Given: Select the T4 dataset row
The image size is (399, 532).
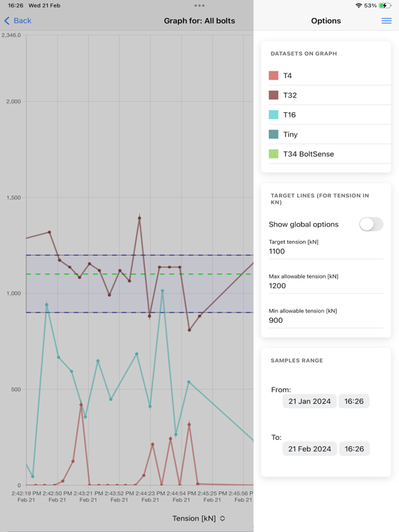Looking at the screenshot, I should click(330, 76).
